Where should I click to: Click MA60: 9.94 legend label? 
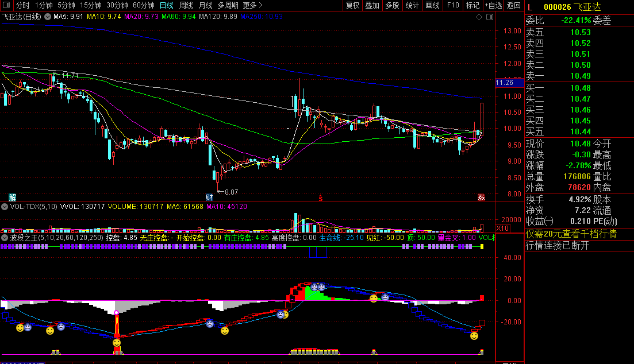pos(178,17)
